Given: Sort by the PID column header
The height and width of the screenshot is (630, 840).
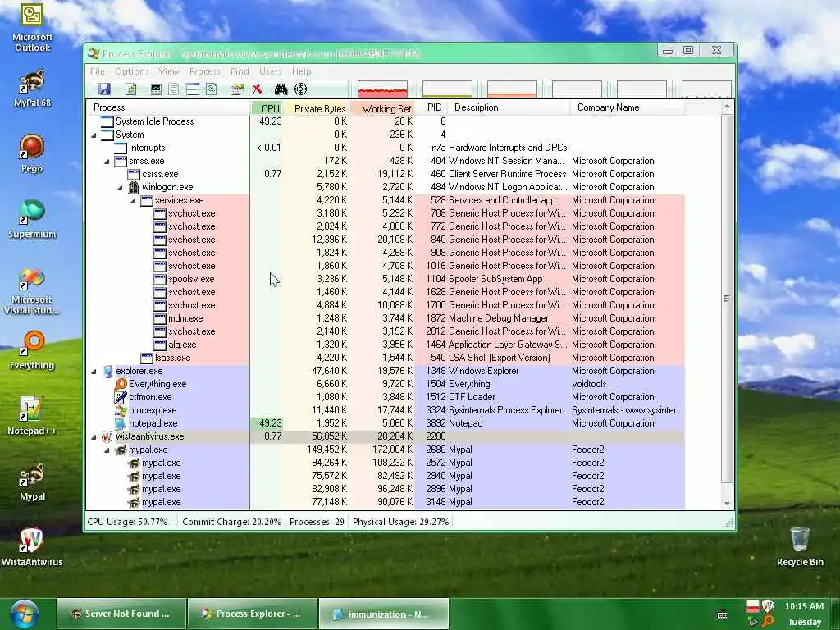Looking at the screenshot, I should [431, 107].
